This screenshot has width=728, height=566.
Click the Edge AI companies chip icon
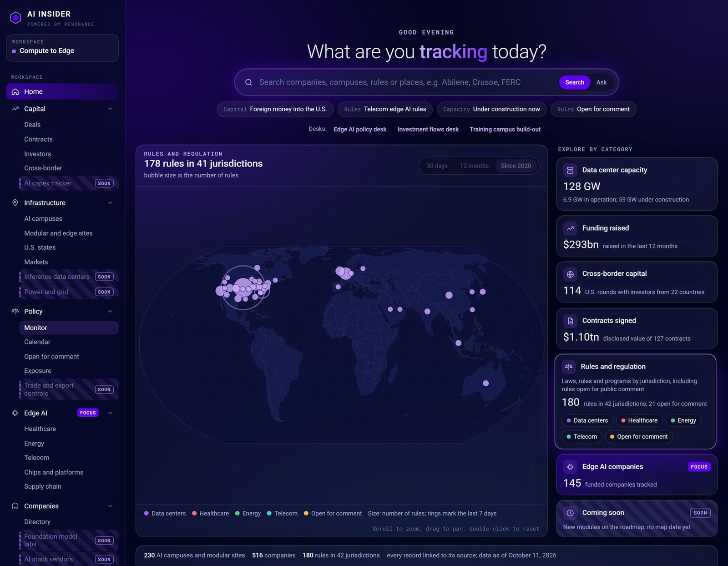click(x=570, y=467)
